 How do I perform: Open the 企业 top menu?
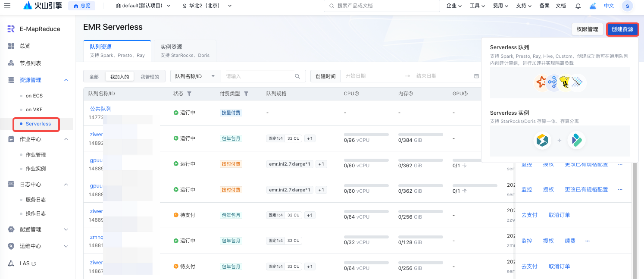[x=454, y=6]
